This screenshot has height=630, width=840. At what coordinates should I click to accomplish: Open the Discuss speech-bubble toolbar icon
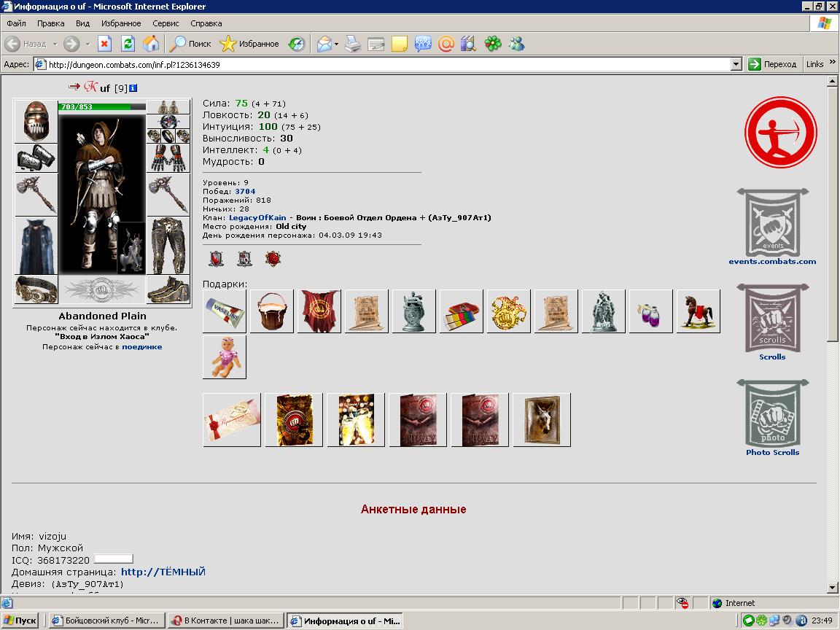click(x=423, y=44)
